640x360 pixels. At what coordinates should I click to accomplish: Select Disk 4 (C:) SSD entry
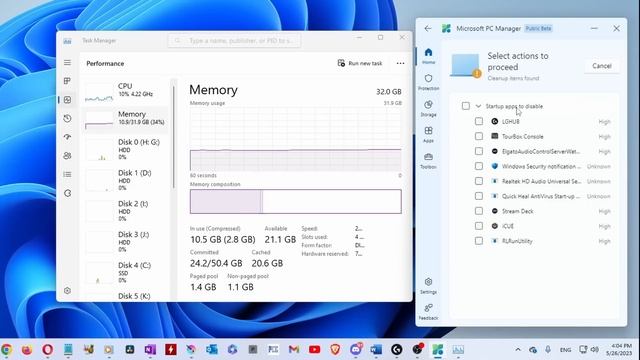click(x=125, y=272)
